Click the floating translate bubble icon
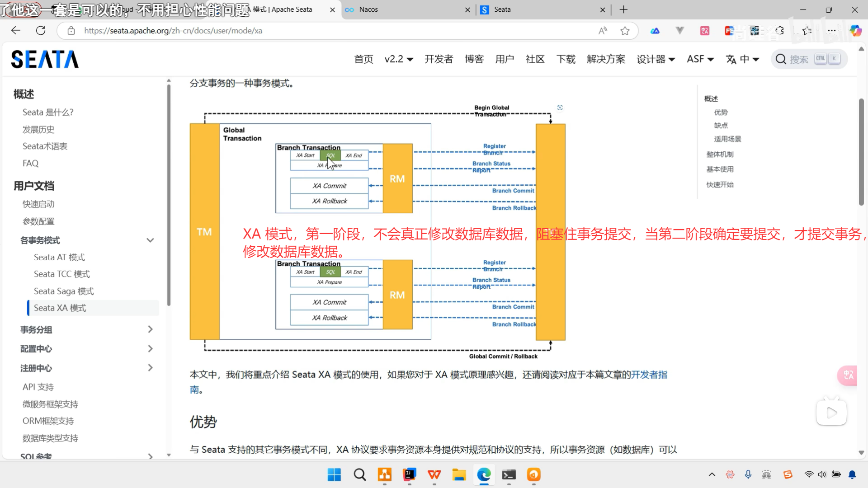 pyautogui.click(x=848, y=375)
